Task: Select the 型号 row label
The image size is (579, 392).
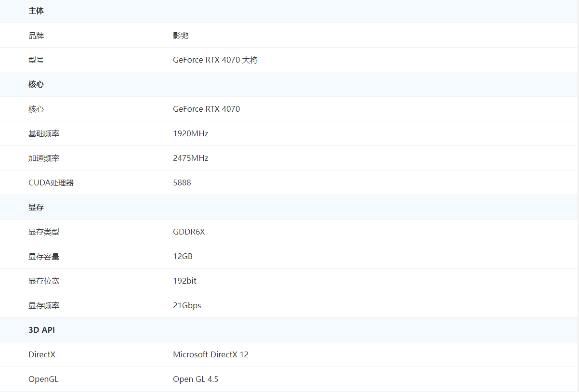Action: (x=36, y=60)
